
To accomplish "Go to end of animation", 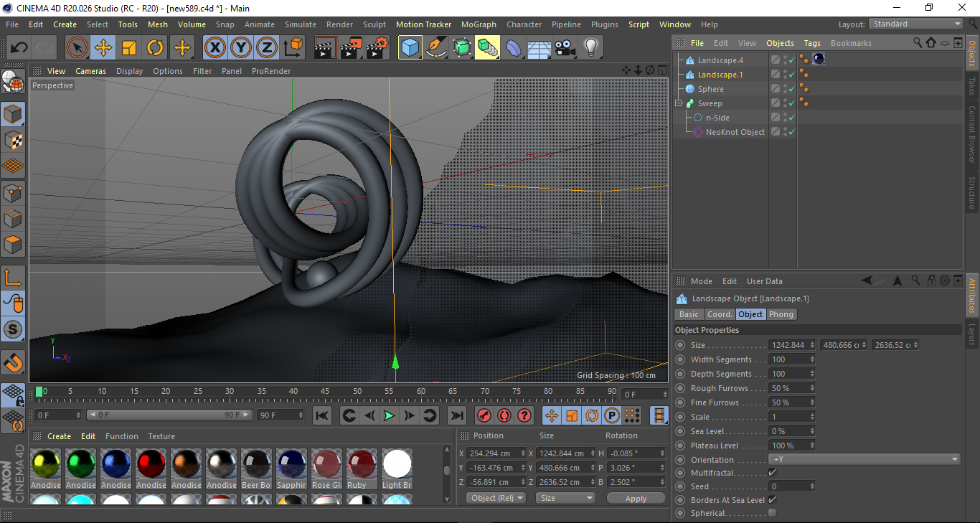I will tap(456, 415).
